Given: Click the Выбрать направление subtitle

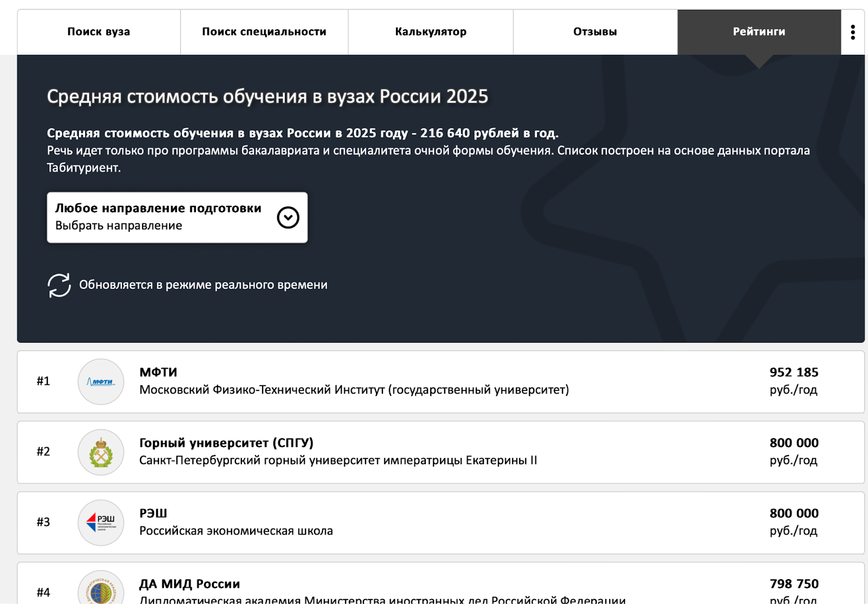Looking at the screenshot, I should (119, 226).
